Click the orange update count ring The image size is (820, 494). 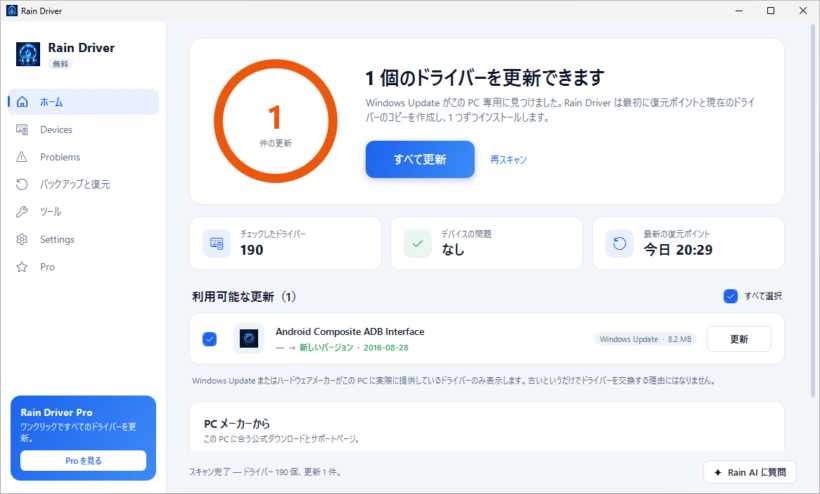(x=276, y=121)
